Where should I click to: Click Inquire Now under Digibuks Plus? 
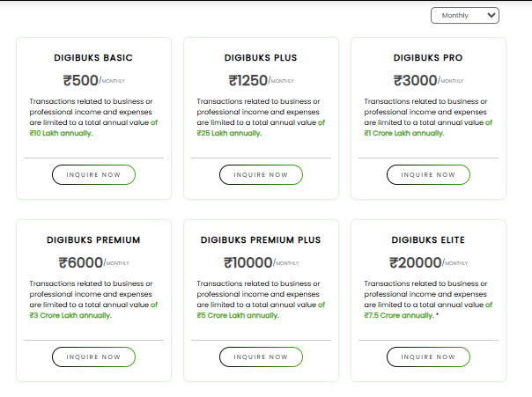click(x=261, y=174)
